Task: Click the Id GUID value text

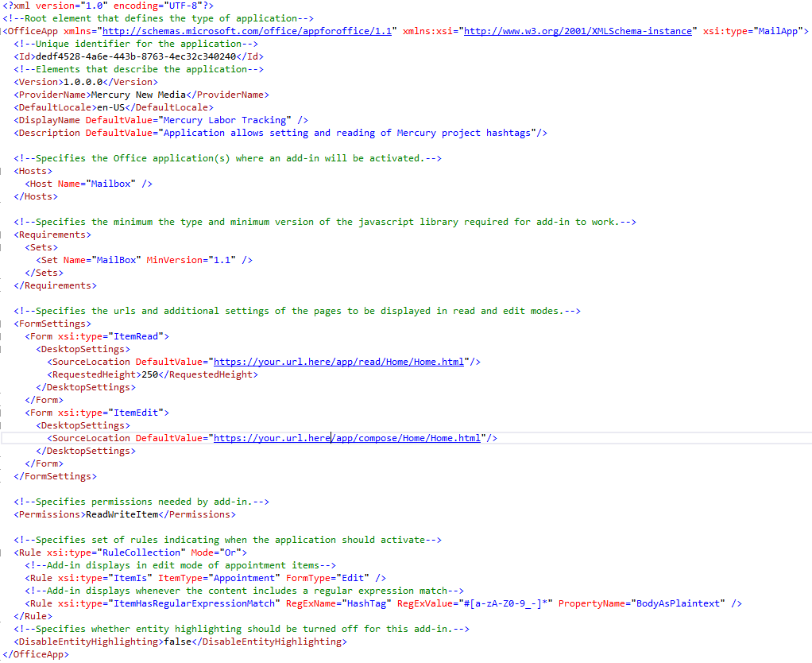Action: pos(138,56)
